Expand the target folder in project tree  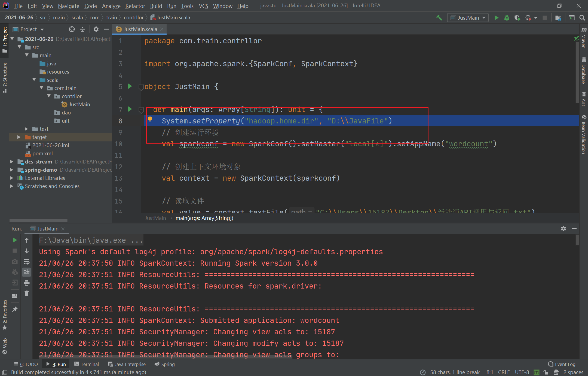[x=19, y=137]
